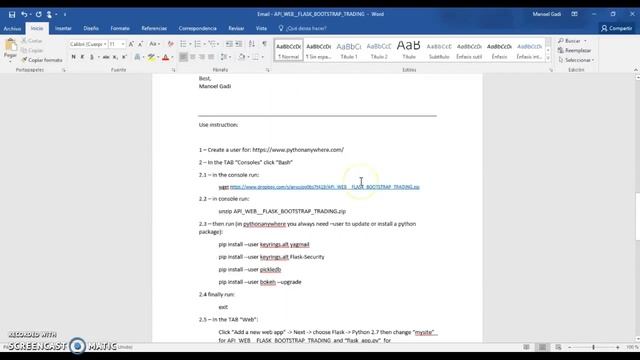Apply red font color

165,57
